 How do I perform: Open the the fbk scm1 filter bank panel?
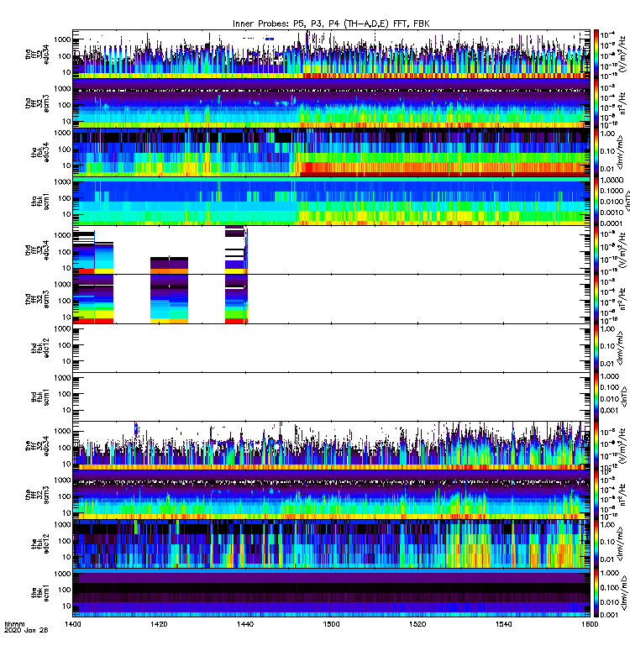[331, 592]
